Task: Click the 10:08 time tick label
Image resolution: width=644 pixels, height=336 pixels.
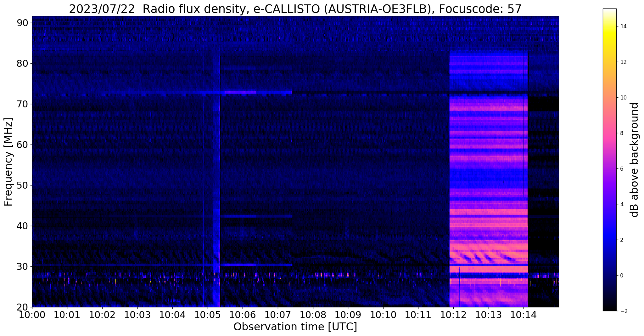Action: coord(313,315)
